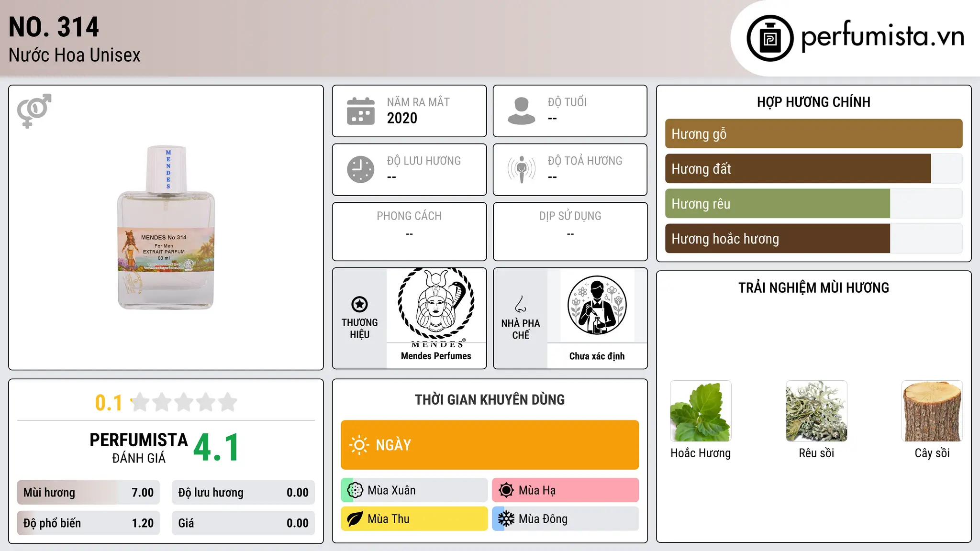Click the perfumista.vn perfume bottle logo icon
Image resolution: width=980 pixels, height=551 pixels.
[x=770, y=38]
